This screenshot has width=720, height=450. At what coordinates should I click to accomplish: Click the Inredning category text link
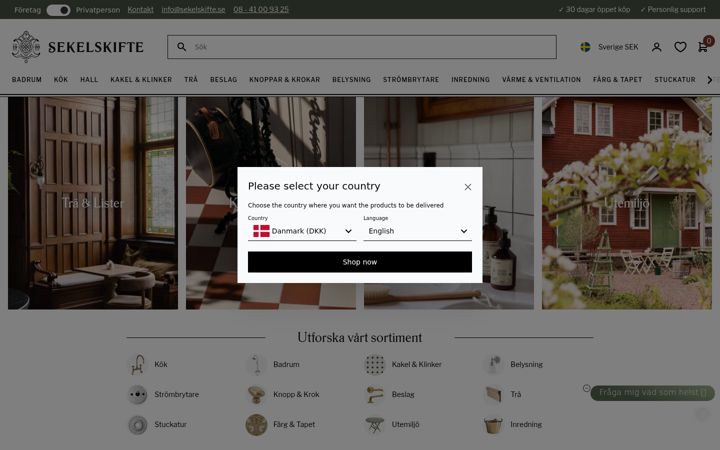(x=526, y=425)
